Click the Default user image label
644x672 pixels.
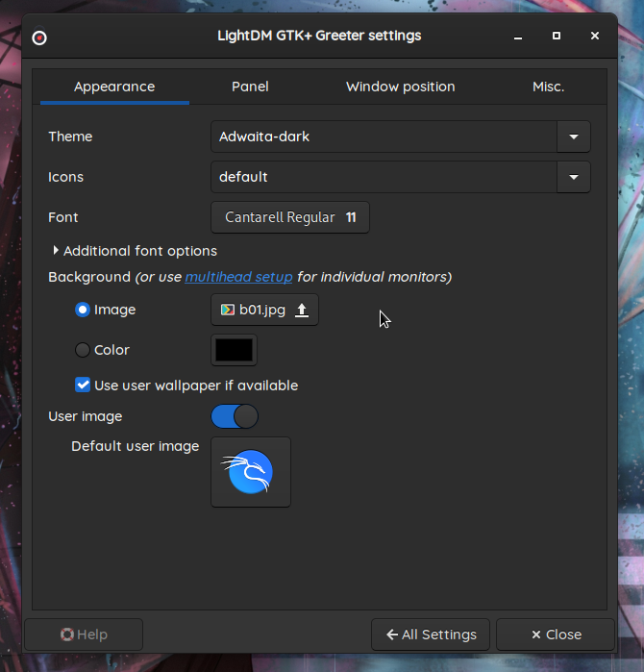coord(135,446)
